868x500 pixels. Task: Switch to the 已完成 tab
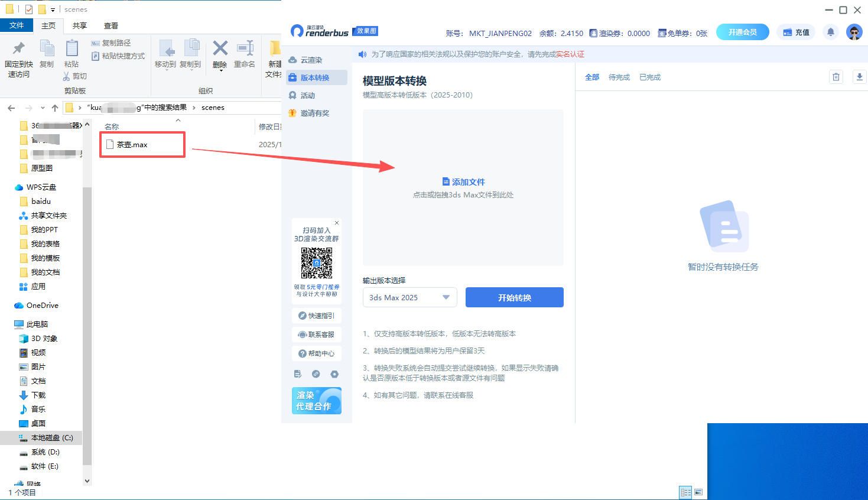649,77
